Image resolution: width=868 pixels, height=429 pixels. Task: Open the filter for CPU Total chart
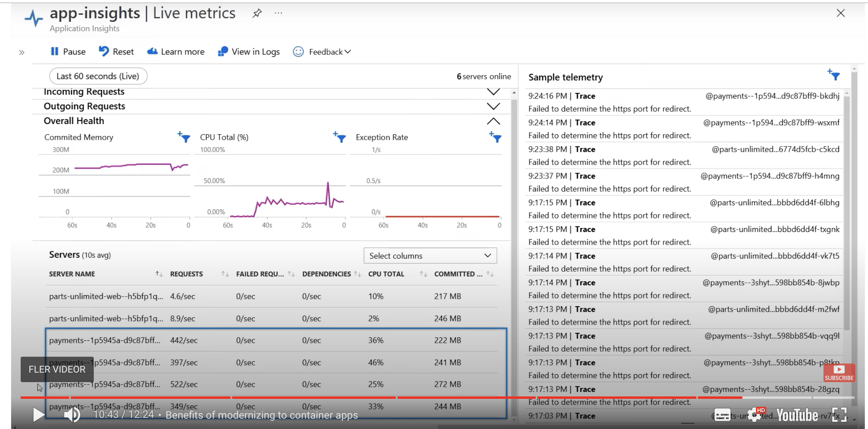tap(340, 138)
